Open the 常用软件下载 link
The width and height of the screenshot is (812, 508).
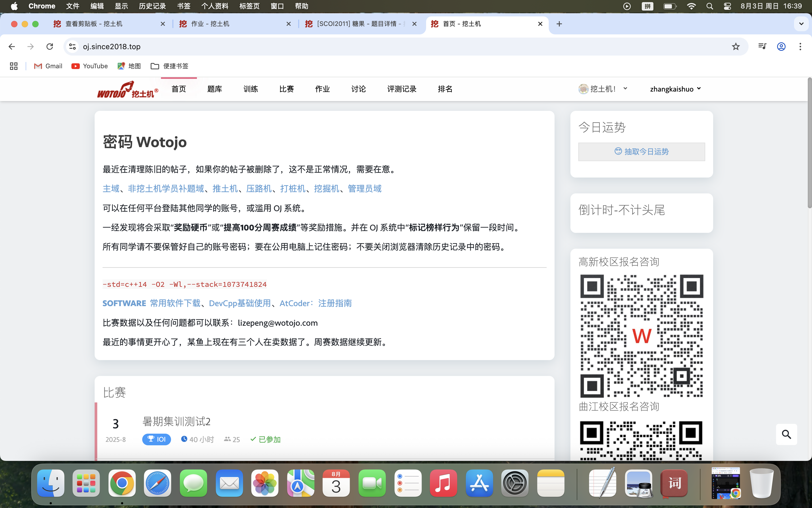[x=175, y=303]
